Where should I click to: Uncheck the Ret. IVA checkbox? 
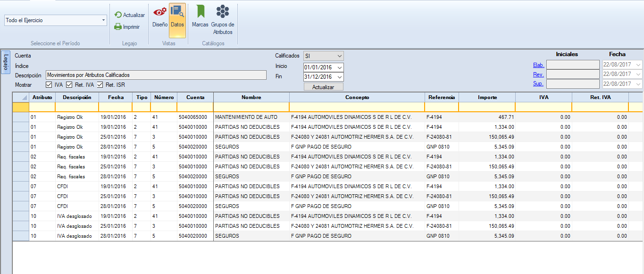69,85
